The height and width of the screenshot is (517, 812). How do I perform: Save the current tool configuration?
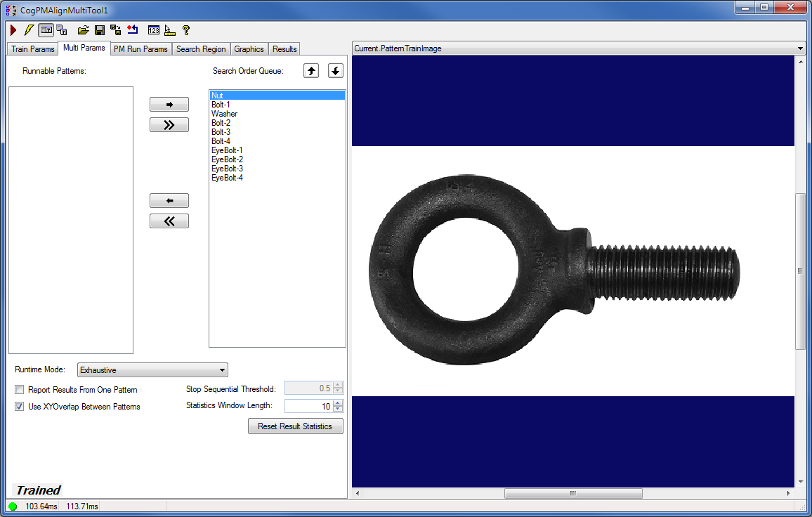pos(98,30)
